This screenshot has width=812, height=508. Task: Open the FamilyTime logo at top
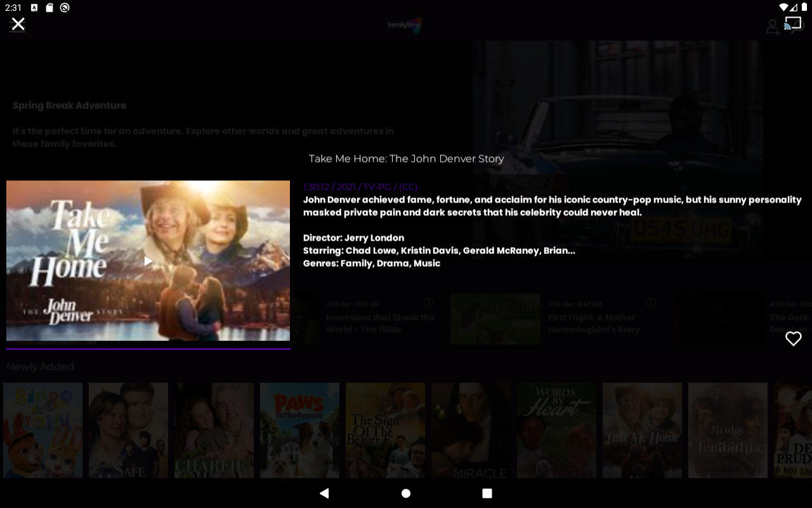pos(405,25)
